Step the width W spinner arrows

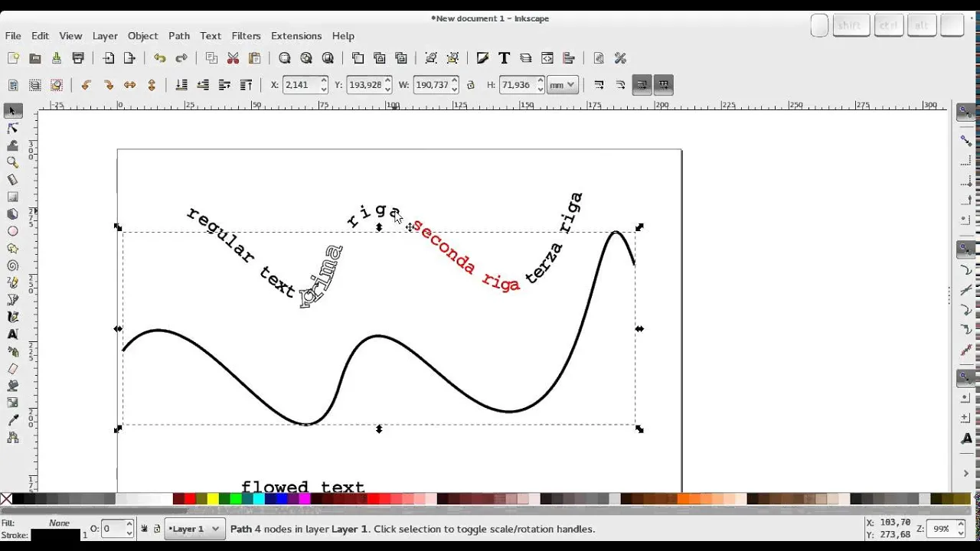click(455, 85)
